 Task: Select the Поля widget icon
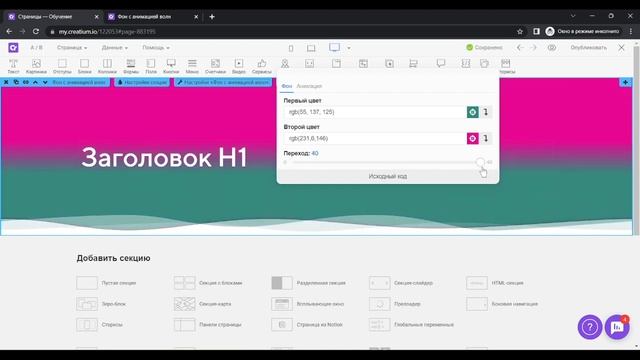pos(151,66)
